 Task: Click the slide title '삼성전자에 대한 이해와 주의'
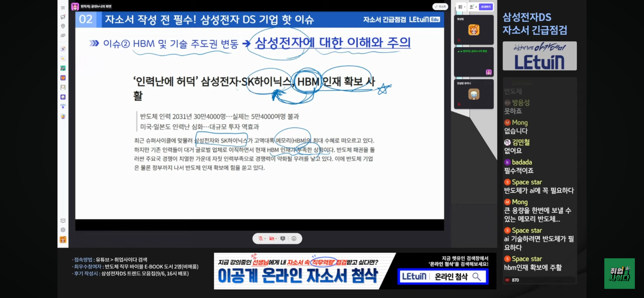(x=333, y=43)
